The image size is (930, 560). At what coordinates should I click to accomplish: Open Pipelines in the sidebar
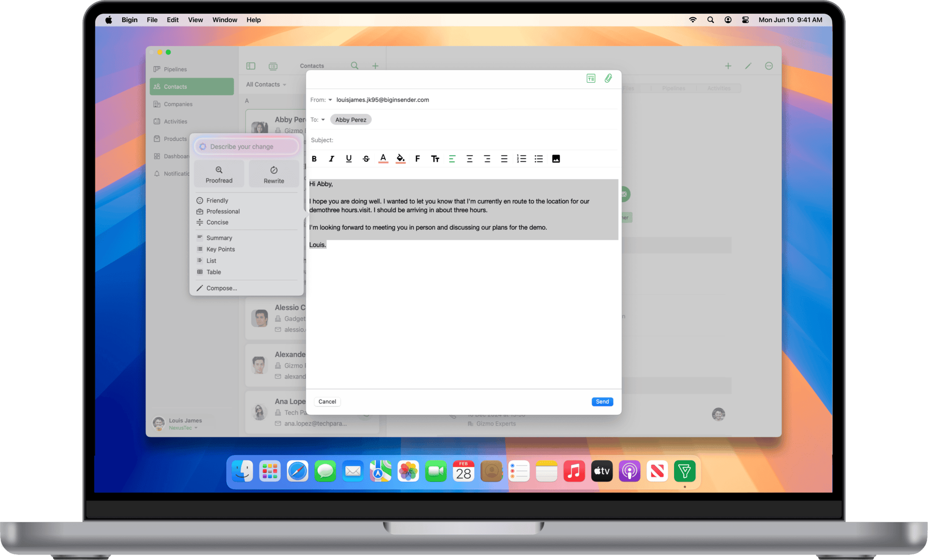point(192,69)
